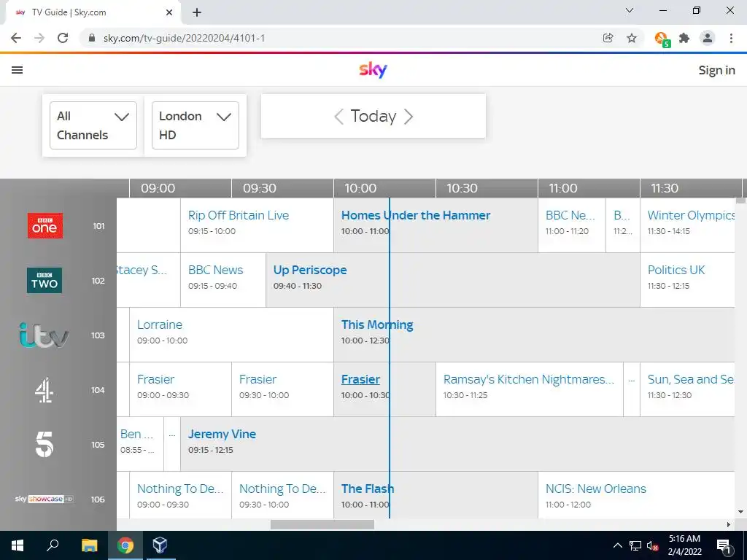Click the Today date label

tap(373, 116)
